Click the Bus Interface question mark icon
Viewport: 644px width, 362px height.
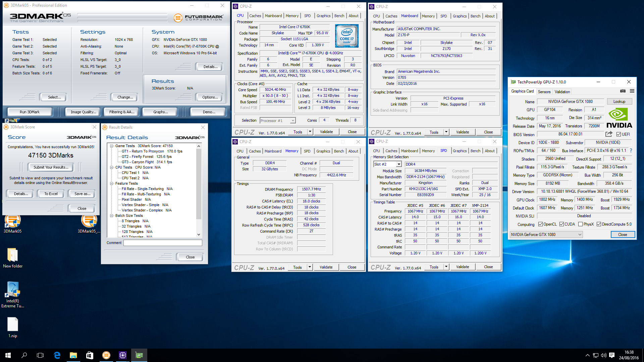click(x=631, y=150)
